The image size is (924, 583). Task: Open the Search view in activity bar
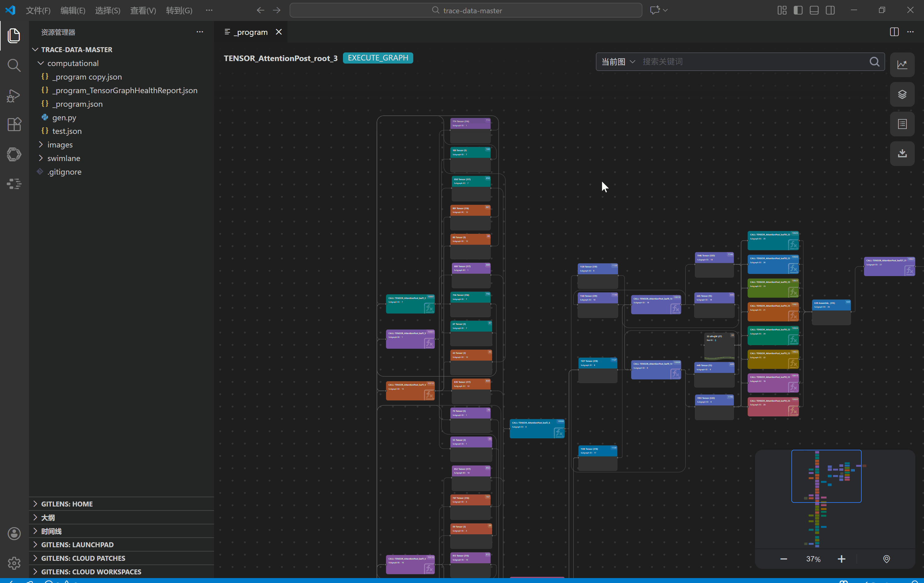pyautogui.click(x=14, y=65)
